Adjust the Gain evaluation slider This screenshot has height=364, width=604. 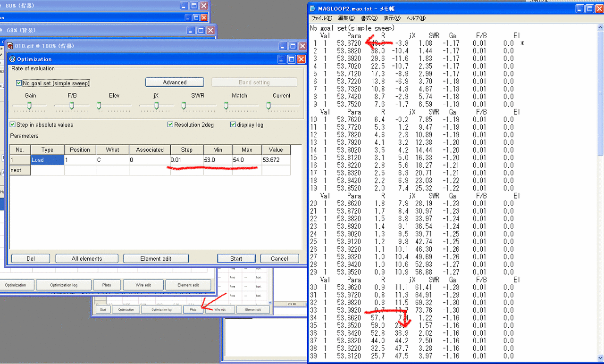[x=29, y=106]
